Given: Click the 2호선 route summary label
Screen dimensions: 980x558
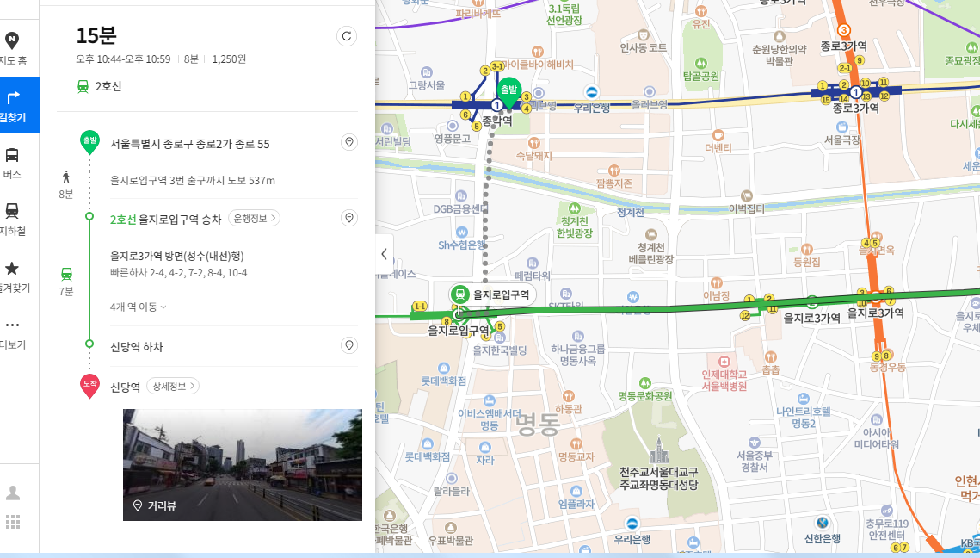Looking at the screenshot, I should coord(108,86).
